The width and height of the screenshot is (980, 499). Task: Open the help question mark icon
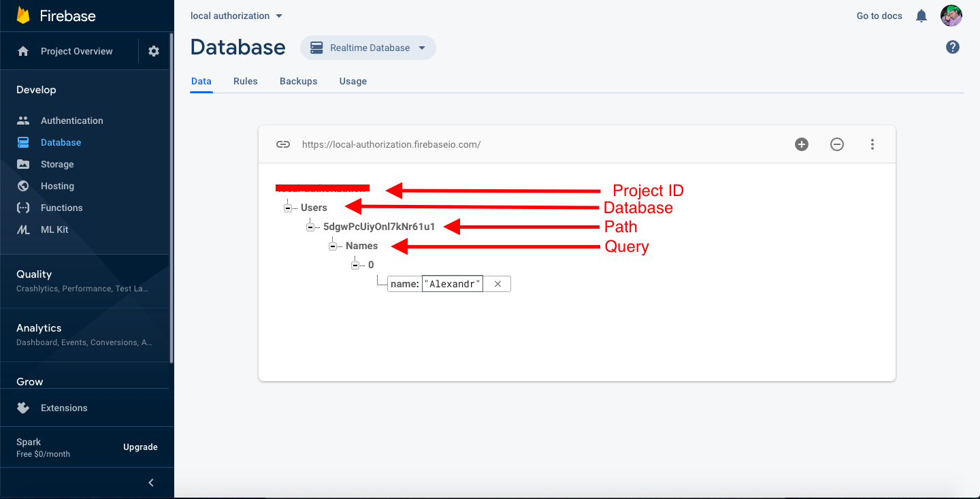(x=953, y=47)
